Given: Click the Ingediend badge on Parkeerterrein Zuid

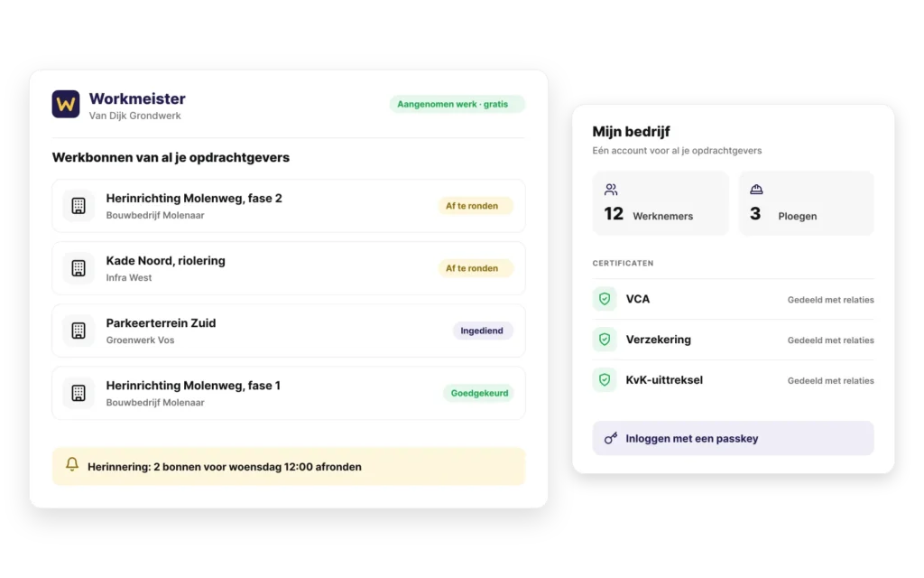Looking at the screenshot, I should tap(483, 331).
